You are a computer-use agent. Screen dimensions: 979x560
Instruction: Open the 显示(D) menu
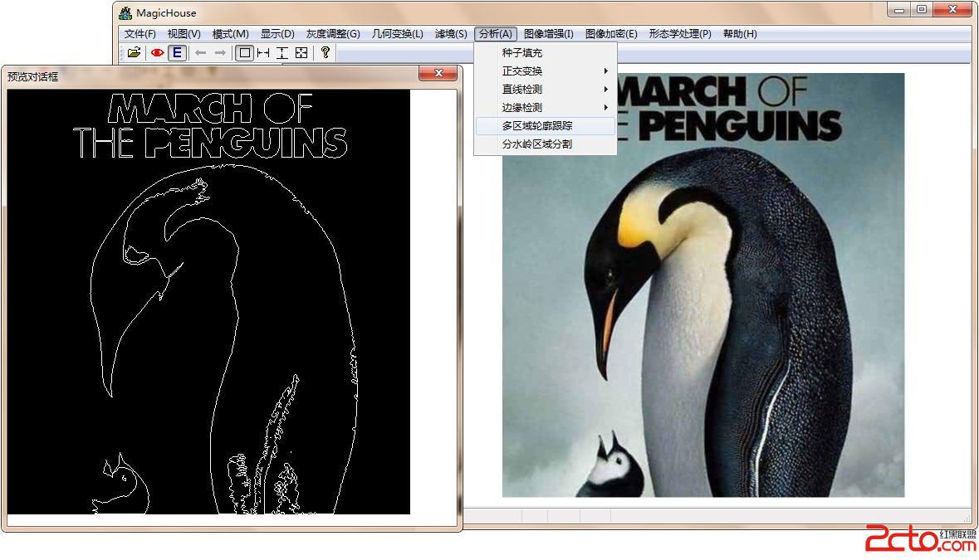[277, 34]
